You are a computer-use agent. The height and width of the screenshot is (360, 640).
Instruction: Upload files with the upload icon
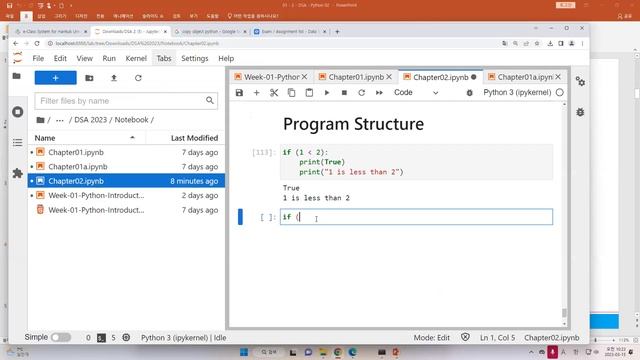114,78
